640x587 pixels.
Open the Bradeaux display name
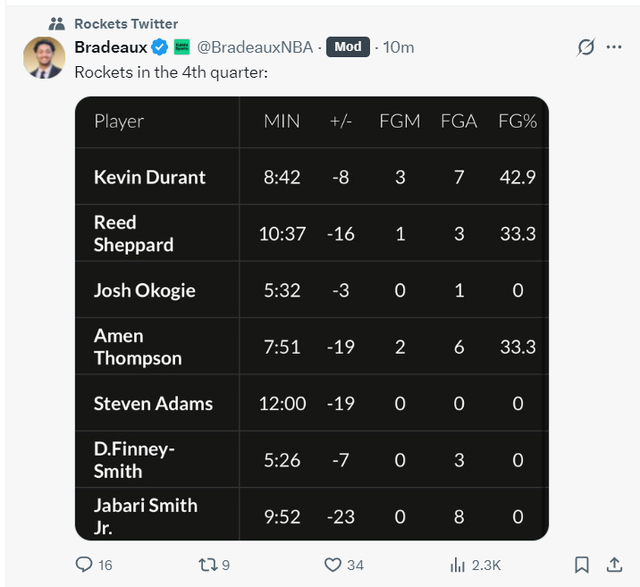[111, 47]
